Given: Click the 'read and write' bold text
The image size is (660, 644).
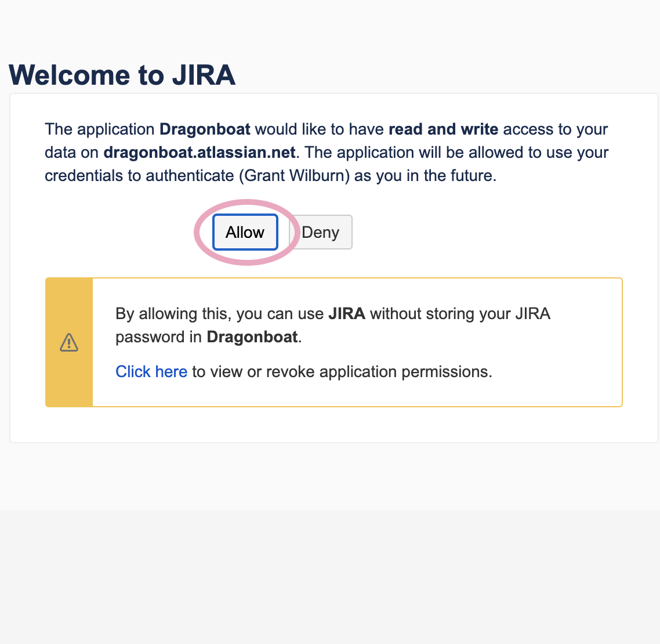Looking at the screenshot, I should point(443,129).
